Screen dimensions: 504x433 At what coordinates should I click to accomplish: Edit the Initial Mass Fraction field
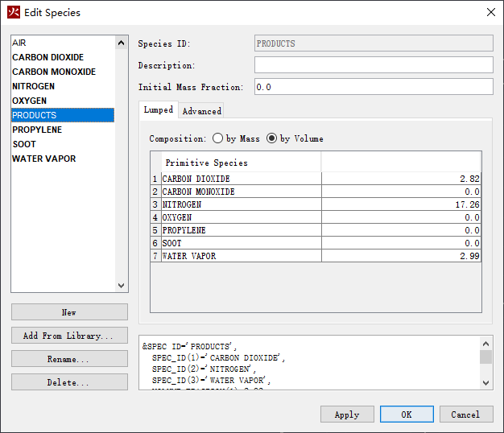tap(374, 87)
